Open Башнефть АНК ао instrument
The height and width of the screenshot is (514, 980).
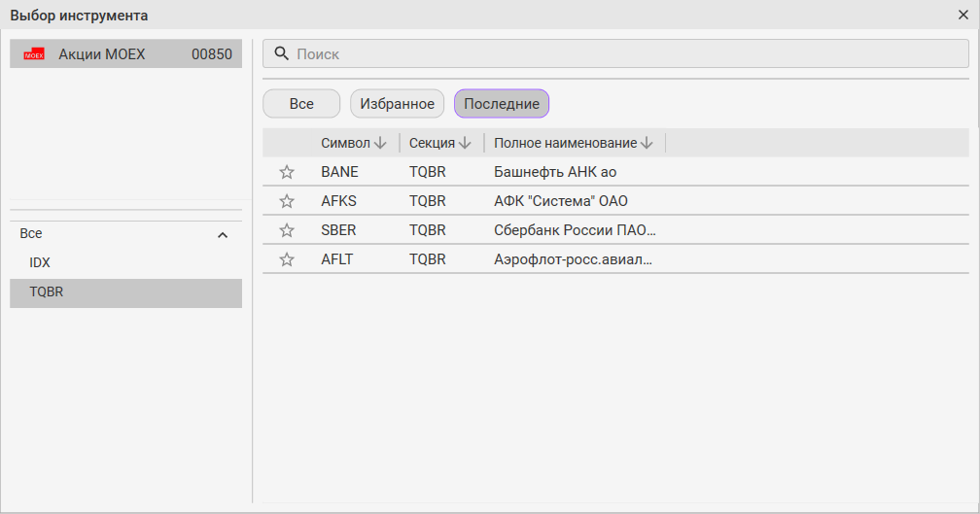555,172
